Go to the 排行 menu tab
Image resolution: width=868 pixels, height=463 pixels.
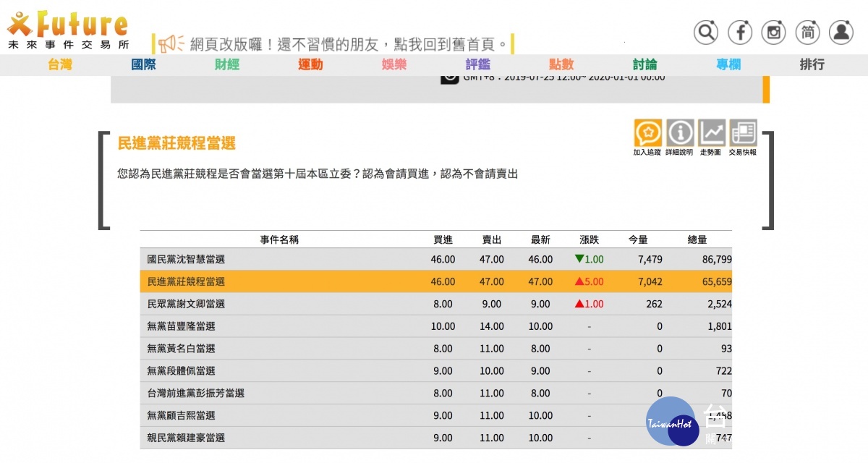point(812,64)
